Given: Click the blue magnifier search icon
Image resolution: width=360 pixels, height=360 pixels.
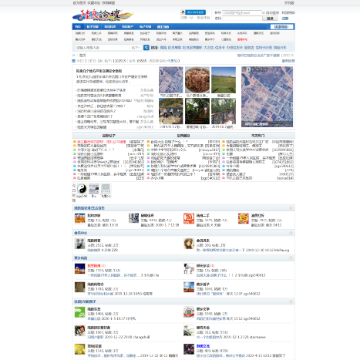Looking at the screenshot, I should click(x=146, y=48).
